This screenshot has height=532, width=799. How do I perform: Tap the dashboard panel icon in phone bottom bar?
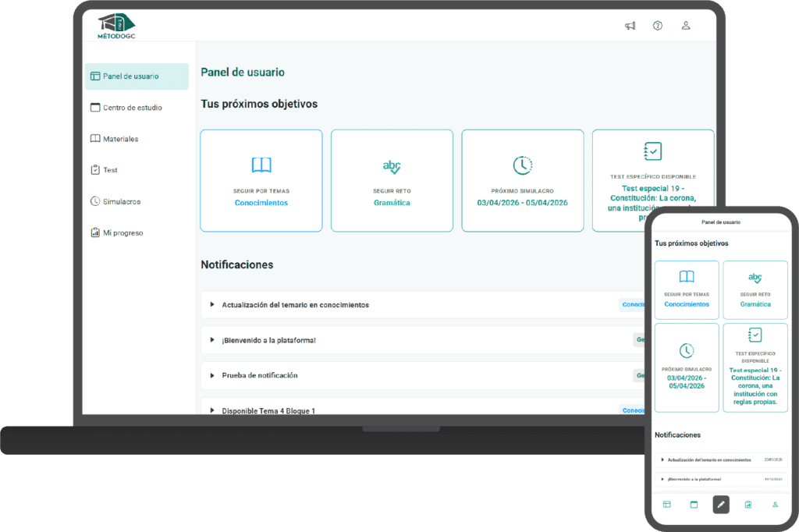pos(667,505)
